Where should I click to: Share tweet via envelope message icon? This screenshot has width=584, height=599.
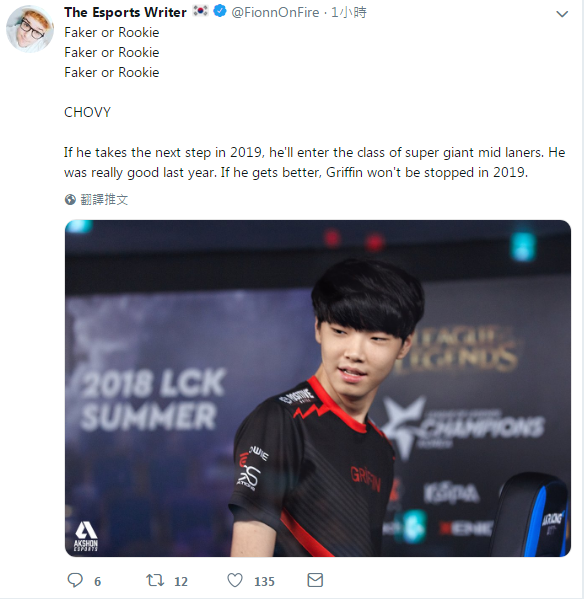coord(315,580)
